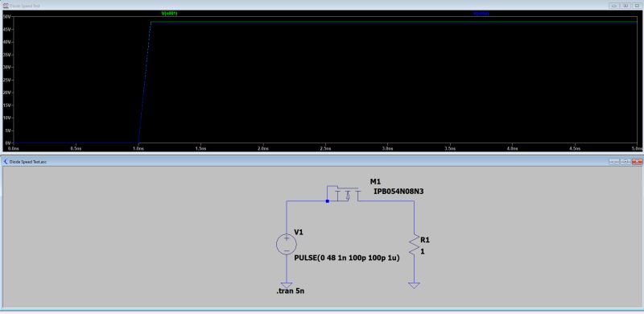Click the plot window title bar
Screen dimensions: 644x314
pyautogui.click(x=322, y=6)
